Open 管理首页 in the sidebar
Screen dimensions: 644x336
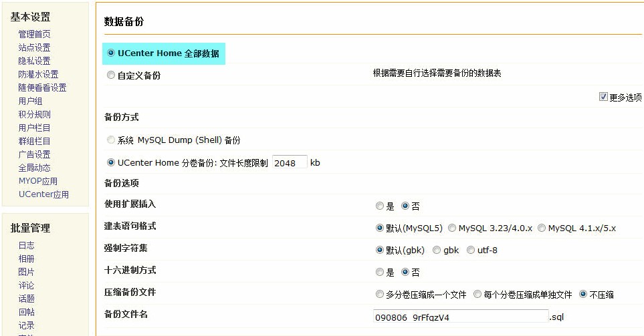click(x=35, y=34)
